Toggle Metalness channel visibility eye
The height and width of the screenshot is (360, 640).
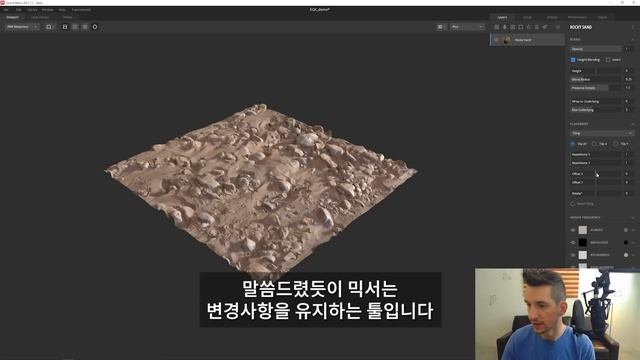pos(573,242)
